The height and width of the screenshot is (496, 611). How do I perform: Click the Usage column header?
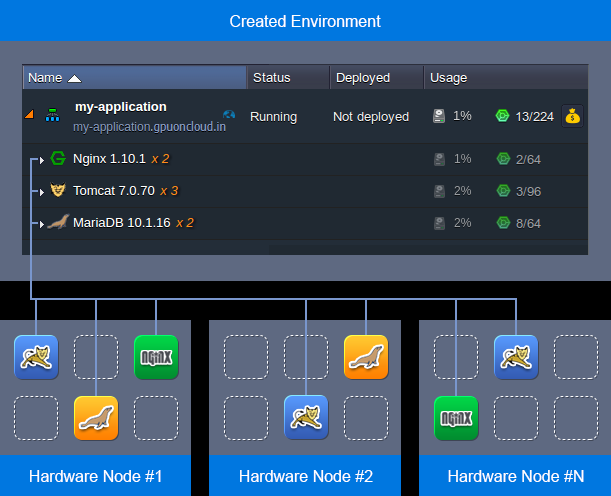tap(449, 77)
